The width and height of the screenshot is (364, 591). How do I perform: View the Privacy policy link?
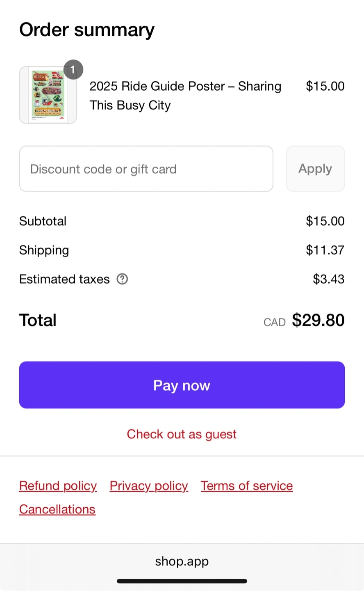(149, 486)
